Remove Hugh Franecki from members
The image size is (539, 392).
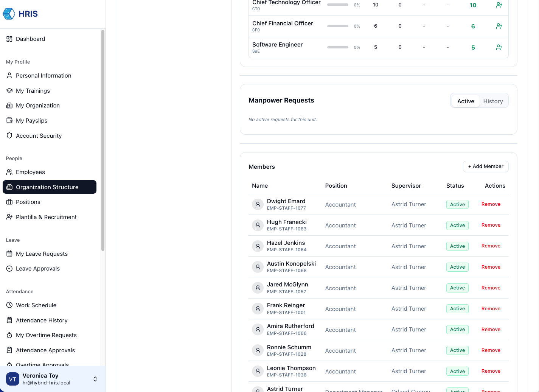click(x=491, y=225)
